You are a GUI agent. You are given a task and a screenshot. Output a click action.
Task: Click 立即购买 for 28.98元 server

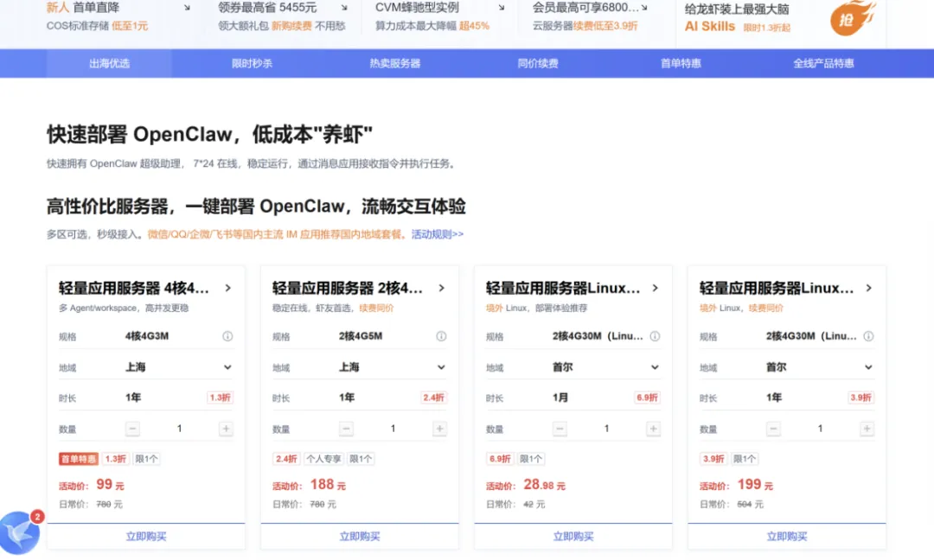tap(573, 536)
